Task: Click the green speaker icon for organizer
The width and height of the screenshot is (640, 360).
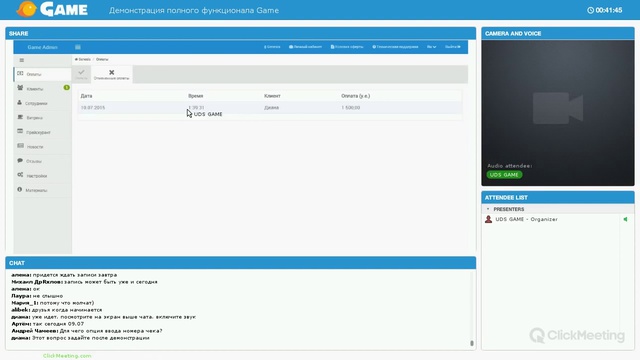Action: coord(625,219)
